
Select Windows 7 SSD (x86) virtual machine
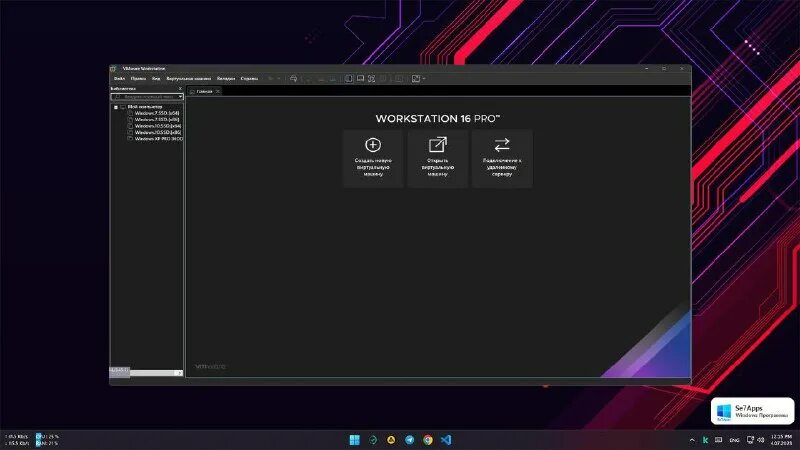[157, 119]
